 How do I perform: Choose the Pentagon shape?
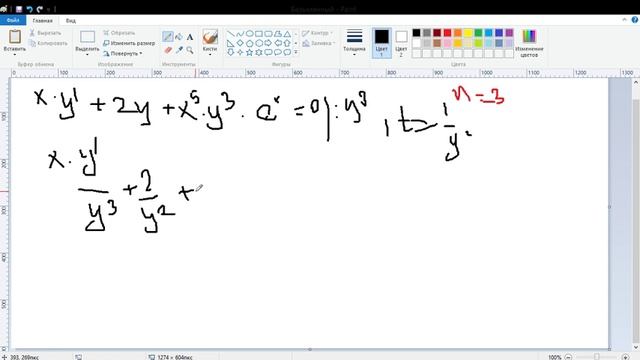pyautogui.click(x=249, y=43)
